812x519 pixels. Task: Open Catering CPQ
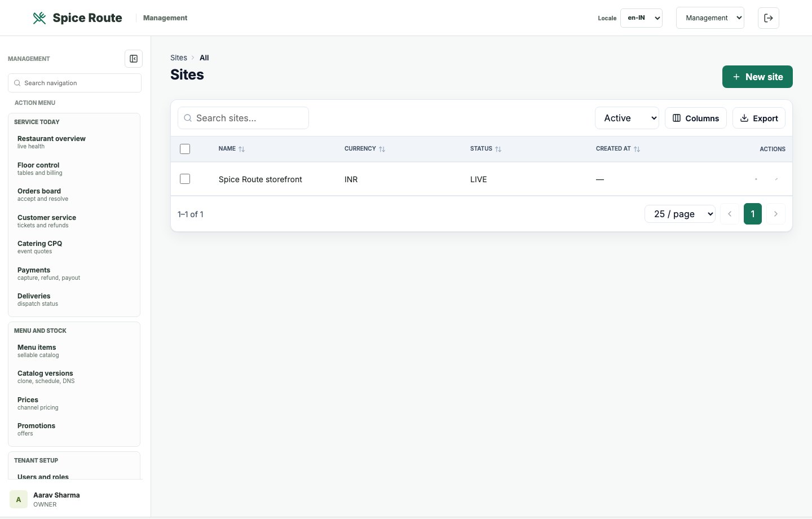click(74, 247)
